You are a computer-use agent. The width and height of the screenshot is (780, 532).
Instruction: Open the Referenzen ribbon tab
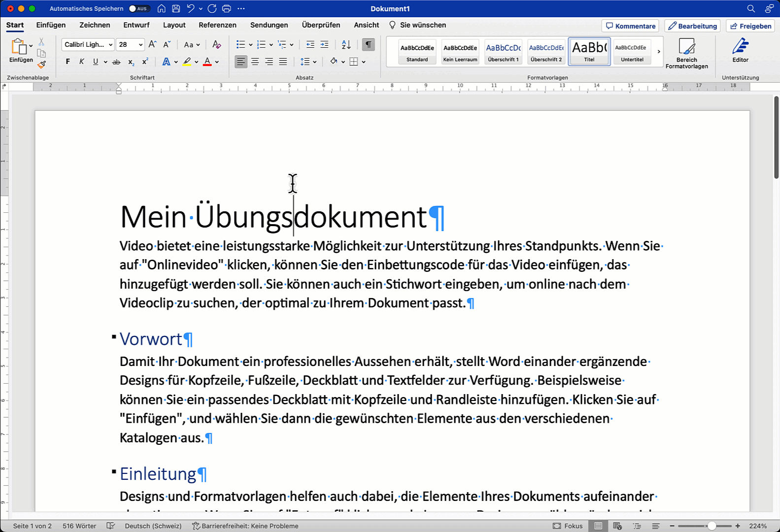click(217, 25)
